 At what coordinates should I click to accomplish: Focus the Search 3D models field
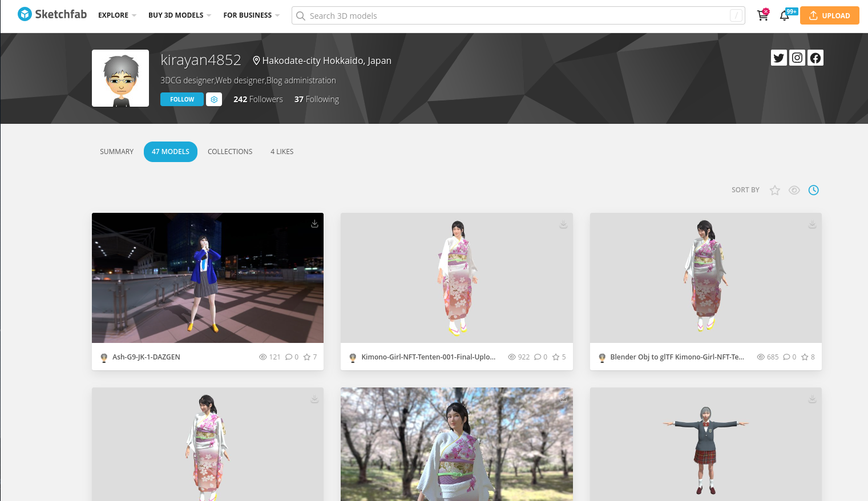[x=518, y=15]
